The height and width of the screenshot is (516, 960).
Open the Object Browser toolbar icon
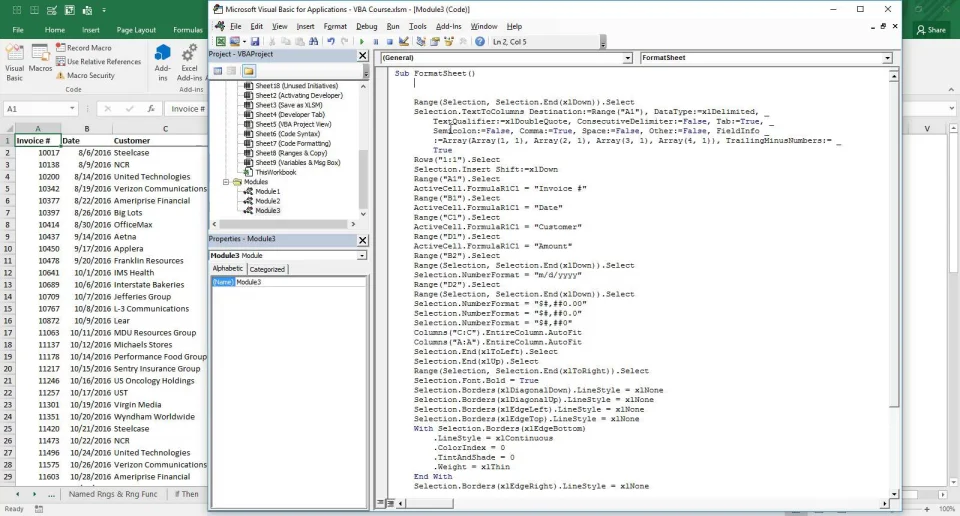coord(449,42)
